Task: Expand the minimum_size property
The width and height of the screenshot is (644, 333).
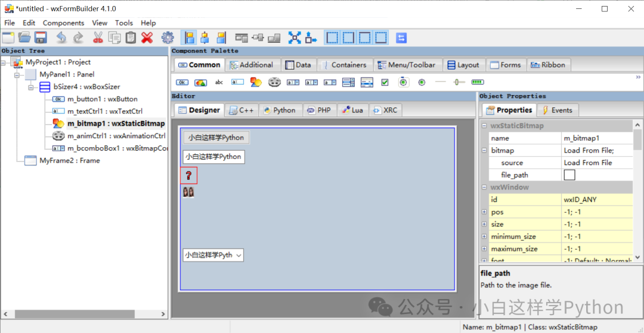Action: pos(484,236)
